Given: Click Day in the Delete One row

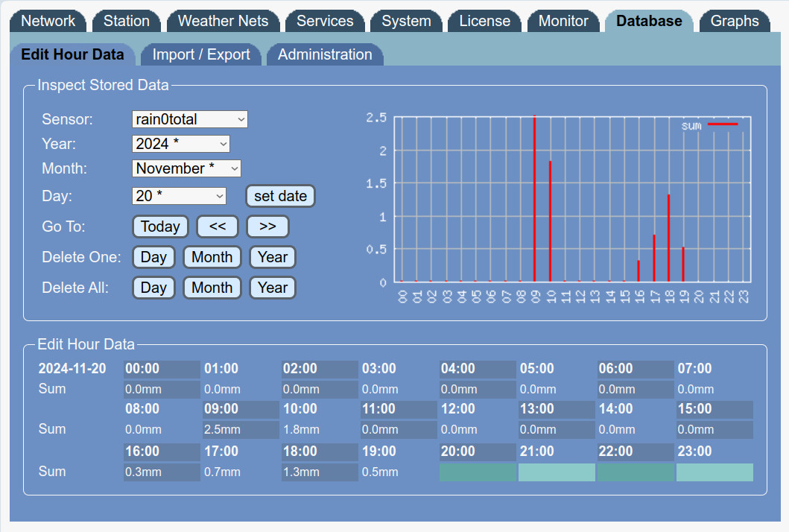Looking at the screenshot, I should (x=153, y=257).
